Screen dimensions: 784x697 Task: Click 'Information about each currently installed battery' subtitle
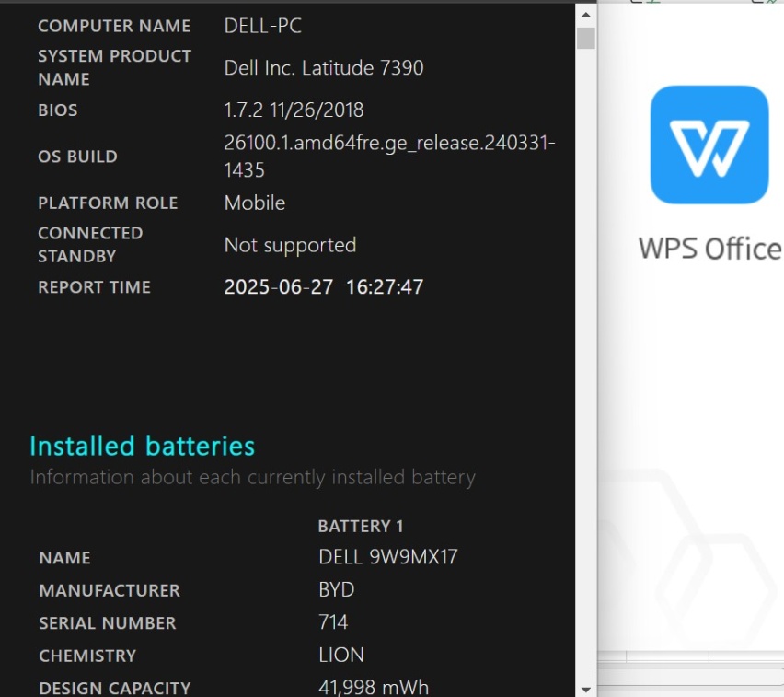[x=252, y=477]
